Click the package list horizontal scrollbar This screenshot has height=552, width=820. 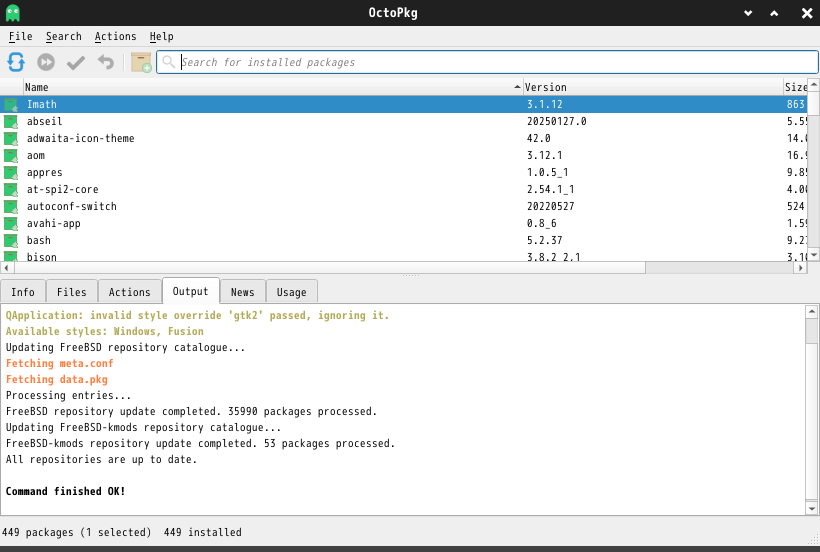(330, 267)
